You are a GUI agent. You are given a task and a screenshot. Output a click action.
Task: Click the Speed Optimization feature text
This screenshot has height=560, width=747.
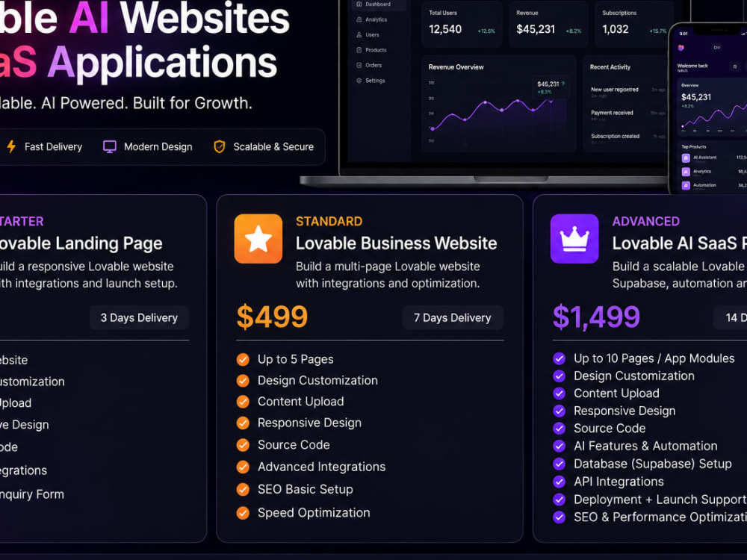(314, 513)
